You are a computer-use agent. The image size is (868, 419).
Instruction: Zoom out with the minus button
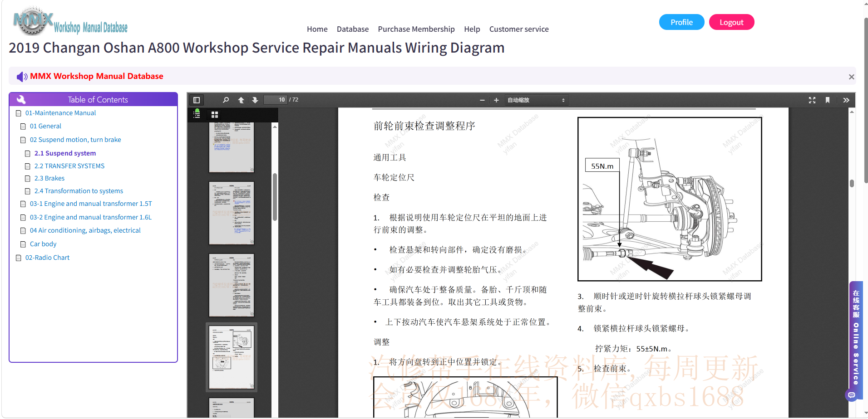tap(482, 100)
